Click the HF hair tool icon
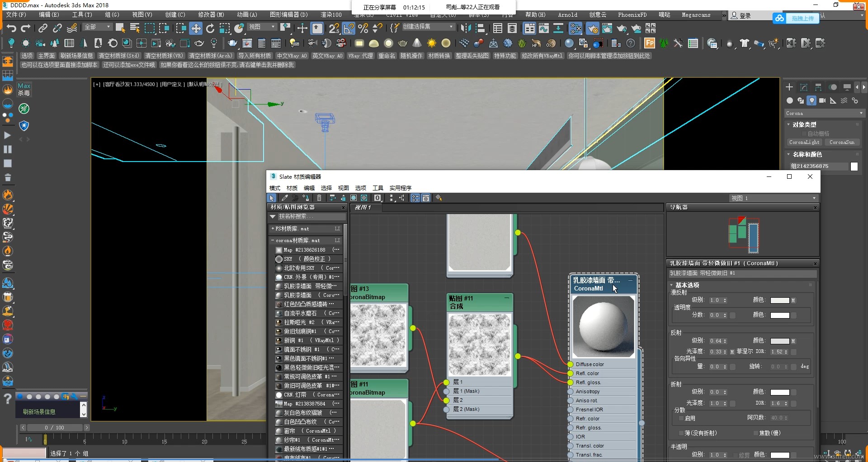 537,43
